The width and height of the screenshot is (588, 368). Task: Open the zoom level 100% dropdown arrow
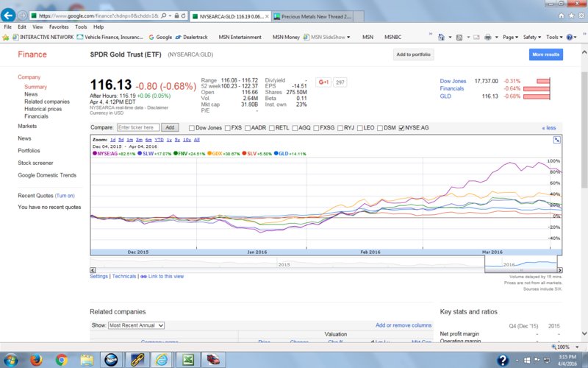(577, 347)
